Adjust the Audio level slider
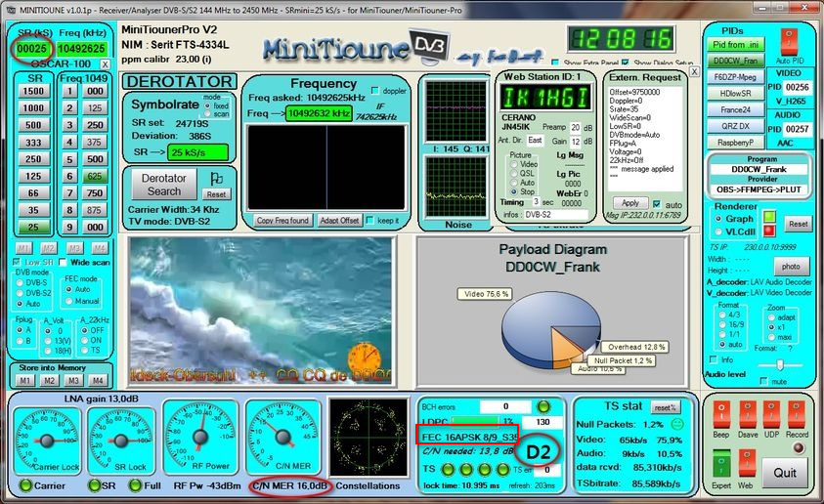This screenshot has width=824, height=504. [780, 365]
